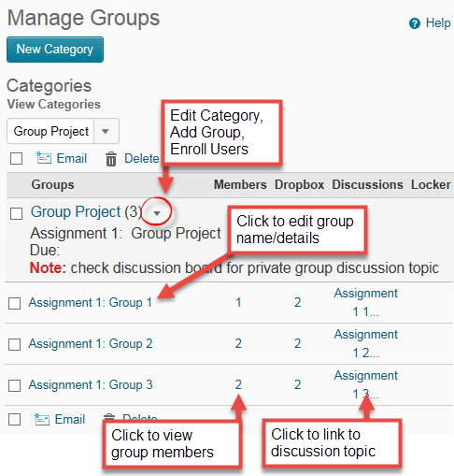Viewport: 454px width, 476px height.
Task: Click the bottom Email envelope icon
Action: (x=42, y=419)
